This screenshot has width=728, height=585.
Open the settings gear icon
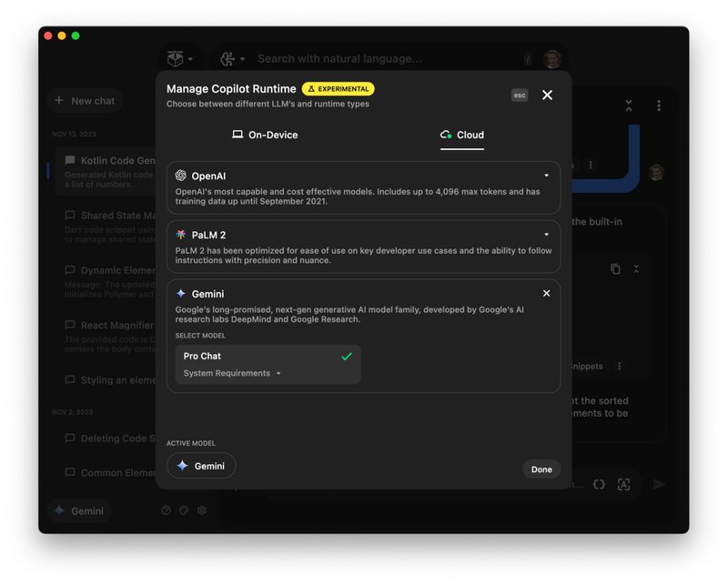click(201, 510)
